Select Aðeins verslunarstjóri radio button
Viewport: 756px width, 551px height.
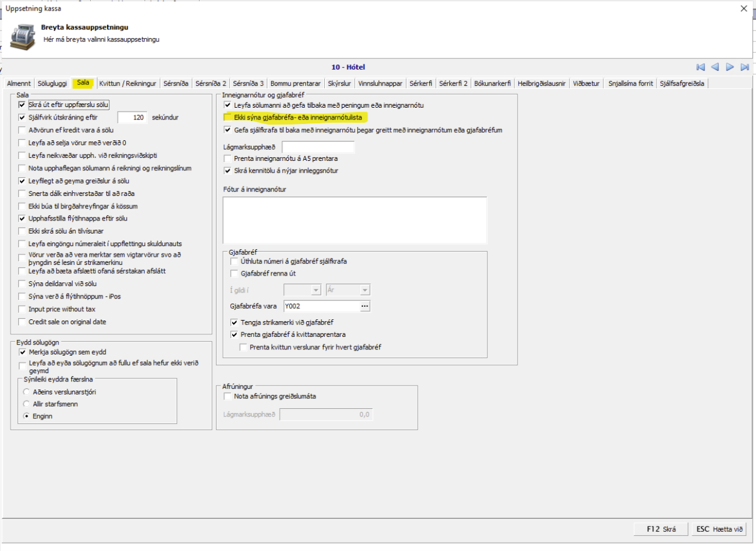tap(26, 392)
